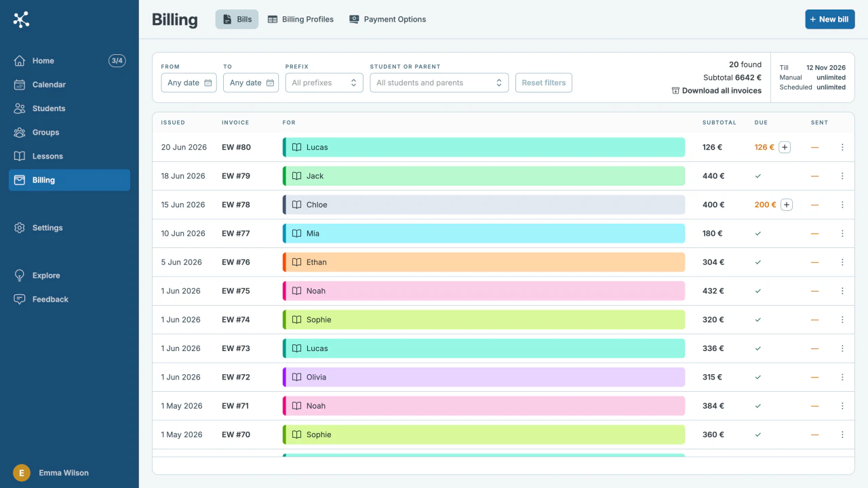Click invoice number EW #76

tap(236, 262)
